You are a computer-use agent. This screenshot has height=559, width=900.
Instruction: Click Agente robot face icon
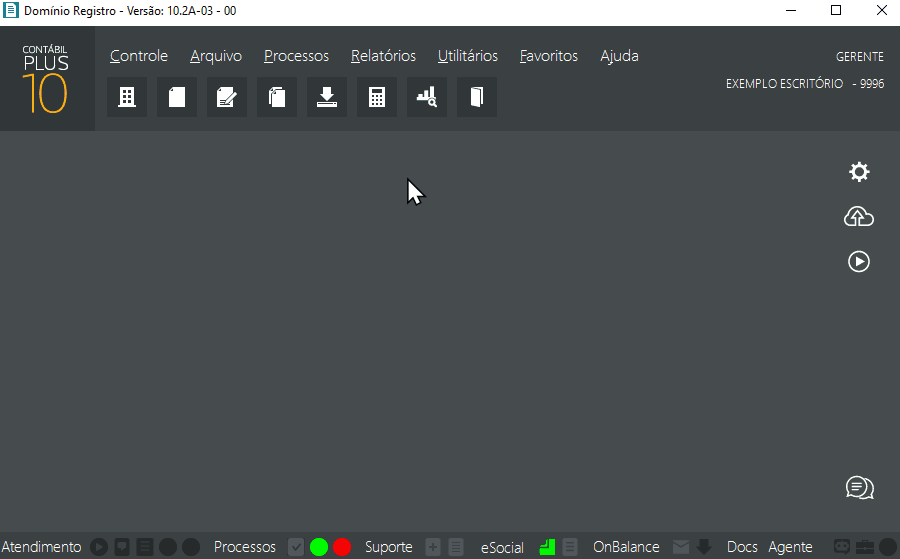coord(841,547)
